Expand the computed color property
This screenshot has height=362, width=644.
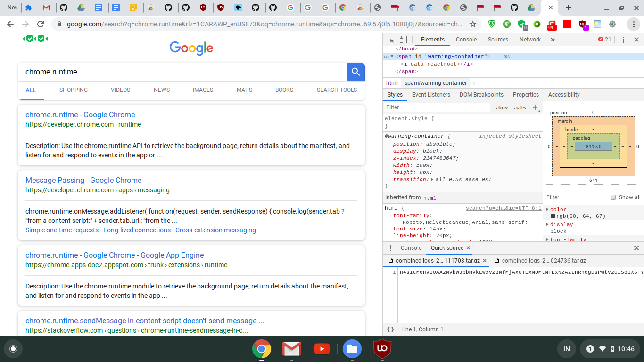click(x=547, y=209)
